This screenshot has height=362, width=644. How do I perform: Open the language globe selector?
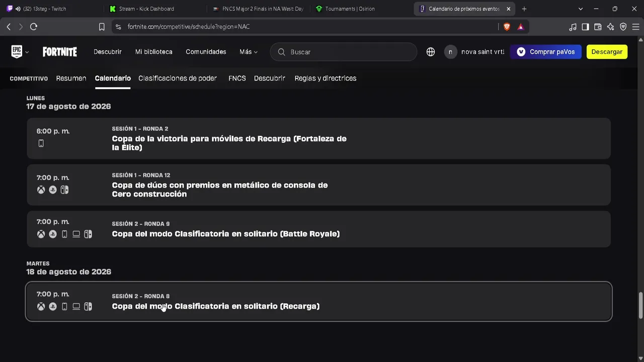(431, 52)
